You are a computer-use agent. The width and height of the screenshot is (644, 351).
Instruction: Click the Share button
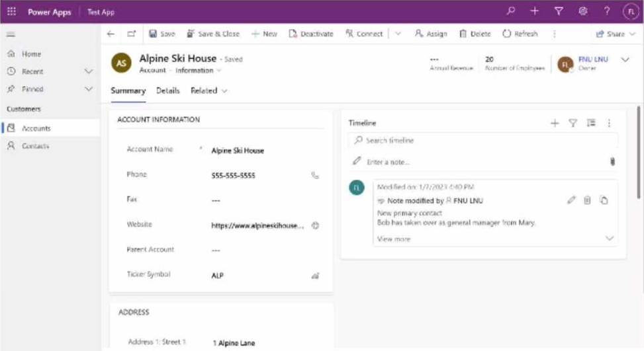[610, 34]
